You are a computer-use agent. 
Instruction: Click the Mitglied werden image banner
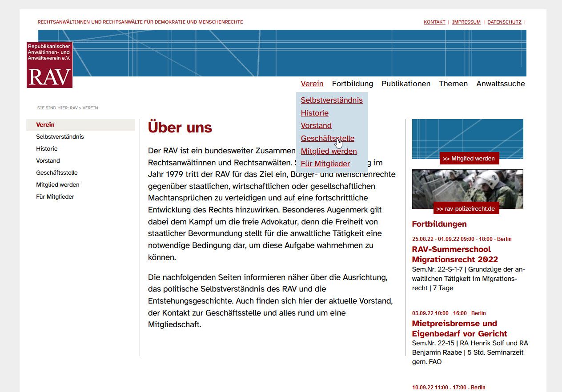click(x=467, y=139)
